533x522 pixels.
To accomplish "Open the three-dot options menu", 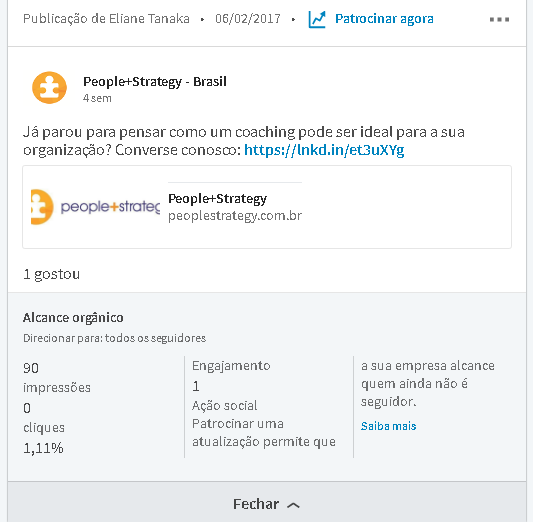I will (499, 19).
